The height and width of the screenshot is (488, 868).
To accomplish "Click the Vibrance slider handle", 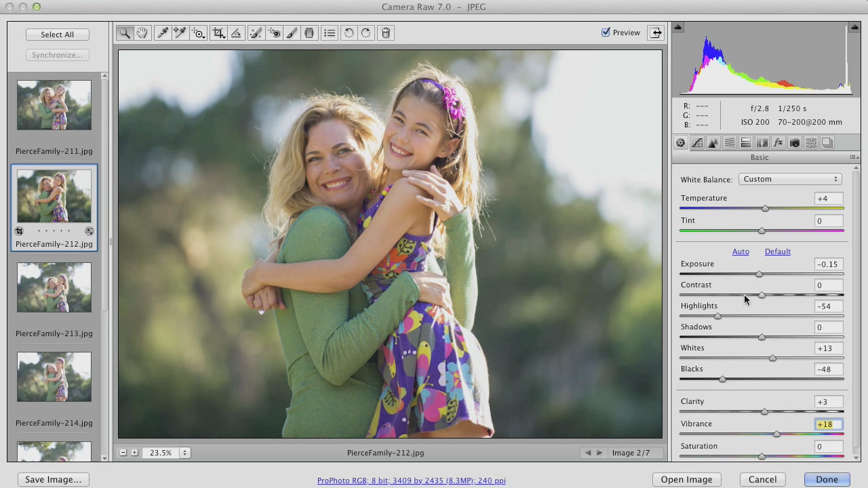I will pyautogui.click(x=776, y=434).
